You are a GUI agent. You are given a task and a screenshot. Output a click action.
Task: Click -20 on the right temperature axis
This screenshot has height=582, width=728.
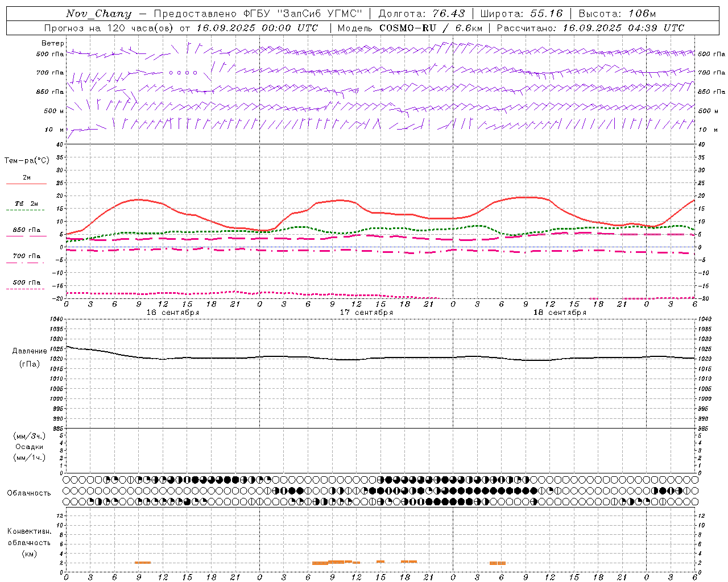coord(702,299)
